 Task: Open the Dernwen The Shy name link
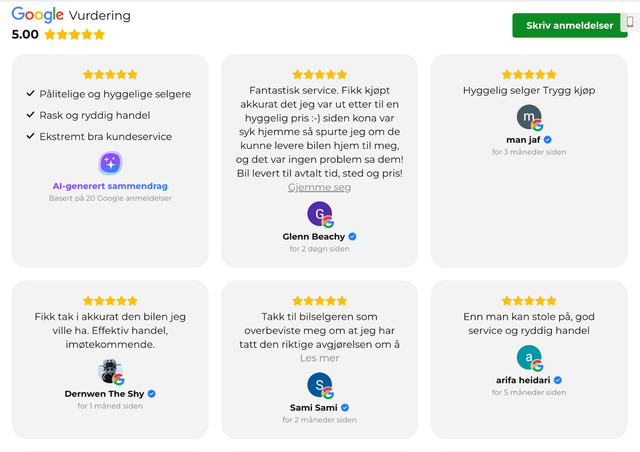104,394
